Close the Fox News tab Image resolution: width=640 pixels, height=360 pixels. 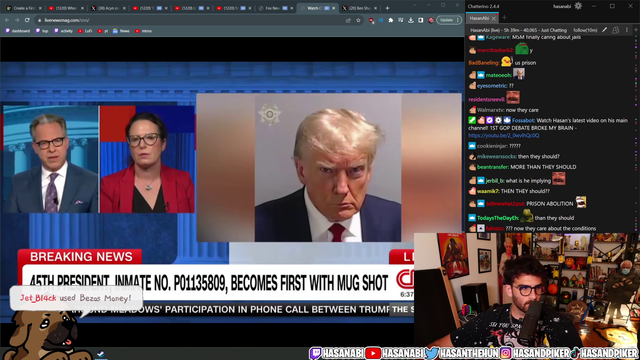[292, 8]
